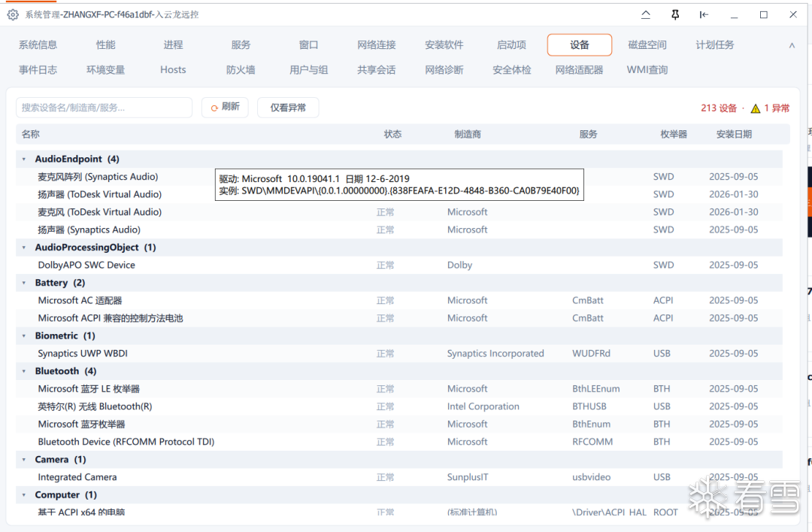This screenshot has height=532, width=812.
Task: Switch to the 安全体检 tab
Action: pyautogui.click(x=512, y=69)
